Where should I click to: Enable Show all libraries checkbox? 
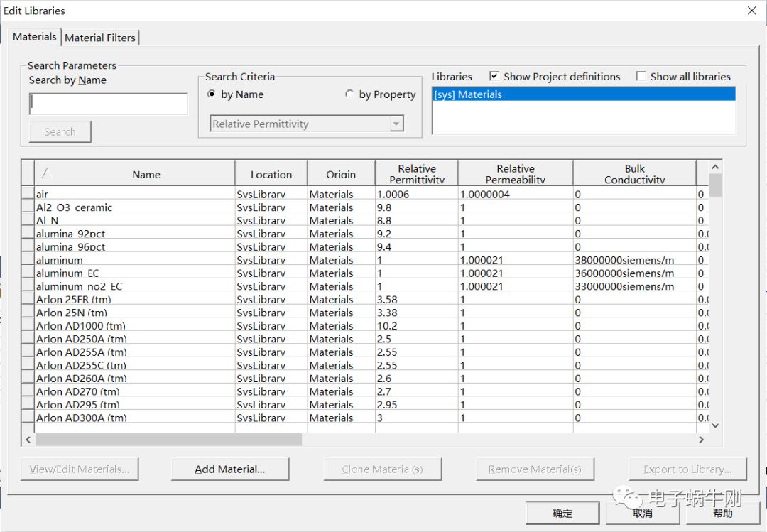click(641, 77)
